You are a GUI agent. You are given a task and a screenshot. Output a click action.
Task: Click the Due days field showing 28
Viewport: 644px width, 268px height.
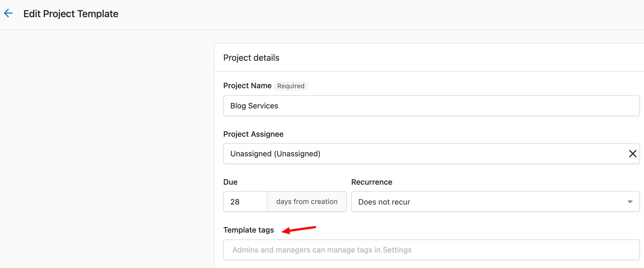click(x=245, y=202)
